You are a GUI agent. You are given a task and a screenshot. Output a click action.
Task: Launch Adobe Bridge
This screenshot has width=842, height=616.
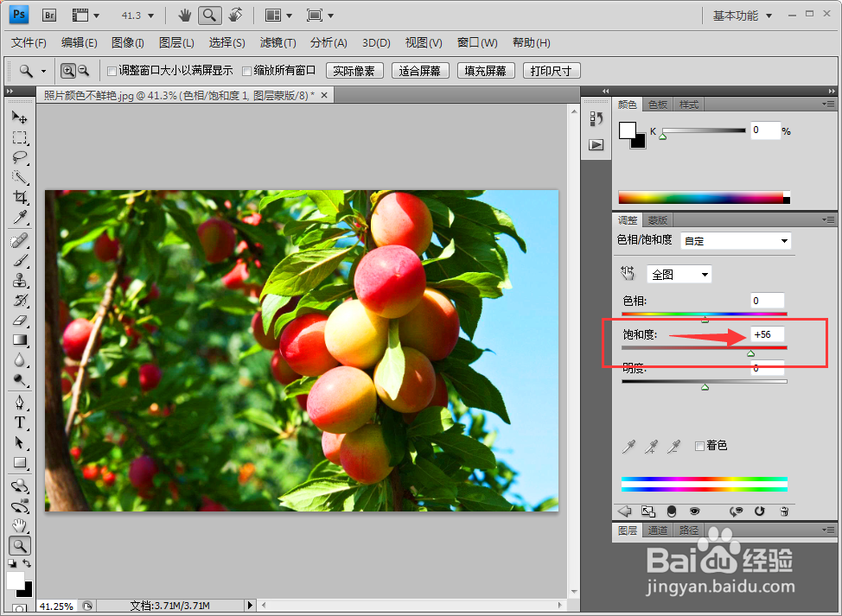pos(49,15)
